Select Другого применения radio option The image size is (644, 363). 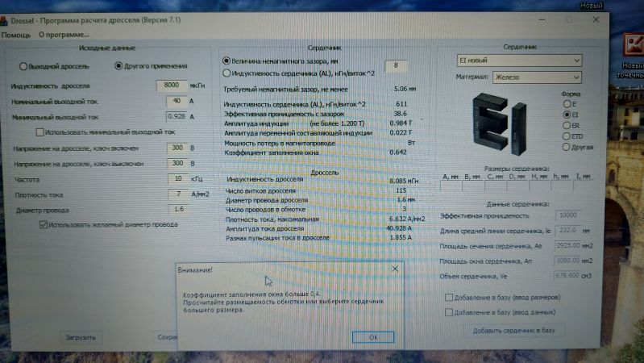[118, 66]
